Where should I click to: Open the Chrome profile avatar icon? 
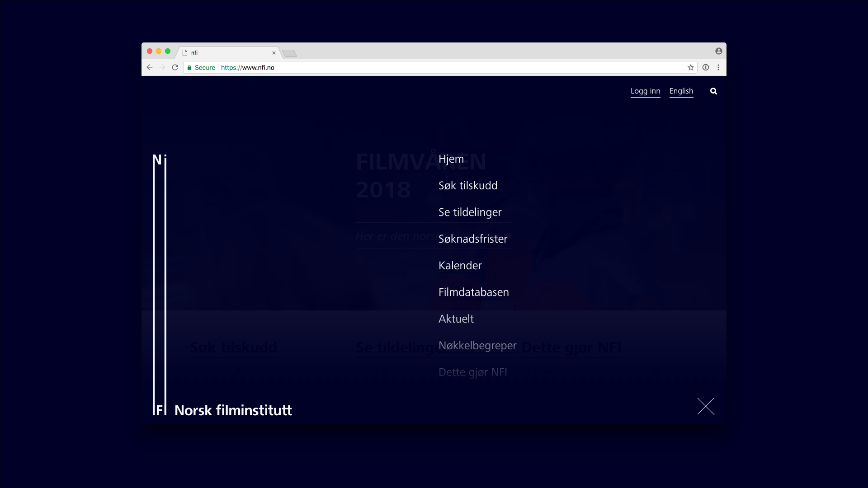point(719,51)
